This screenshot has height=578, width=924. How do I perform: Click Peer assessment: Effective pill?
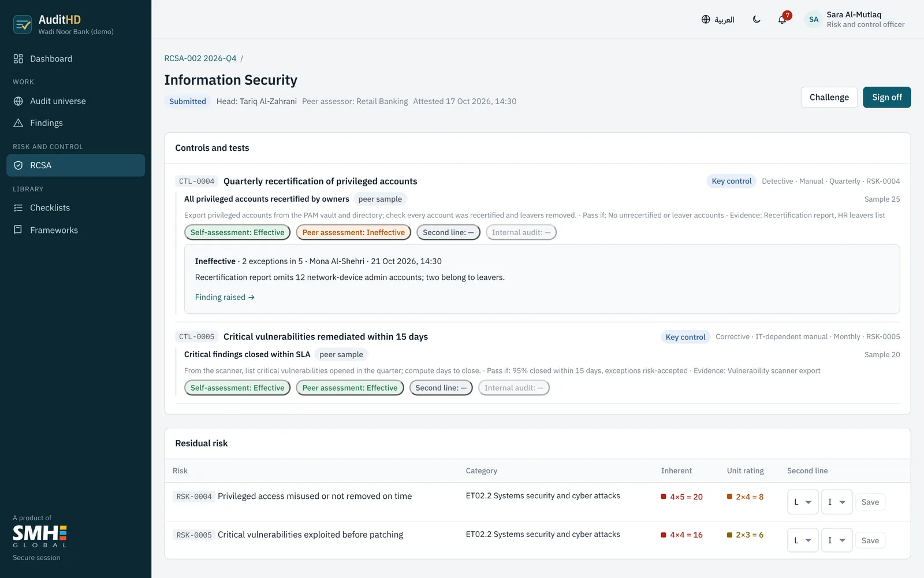pyautogui.click(x=350, y=388)
